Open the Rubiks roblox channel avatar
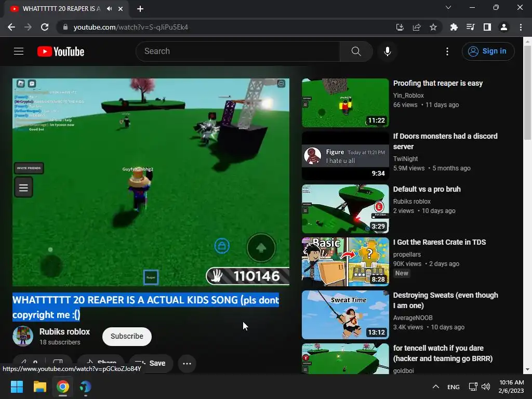Screen dimensions: 532x399 [23, 336]
